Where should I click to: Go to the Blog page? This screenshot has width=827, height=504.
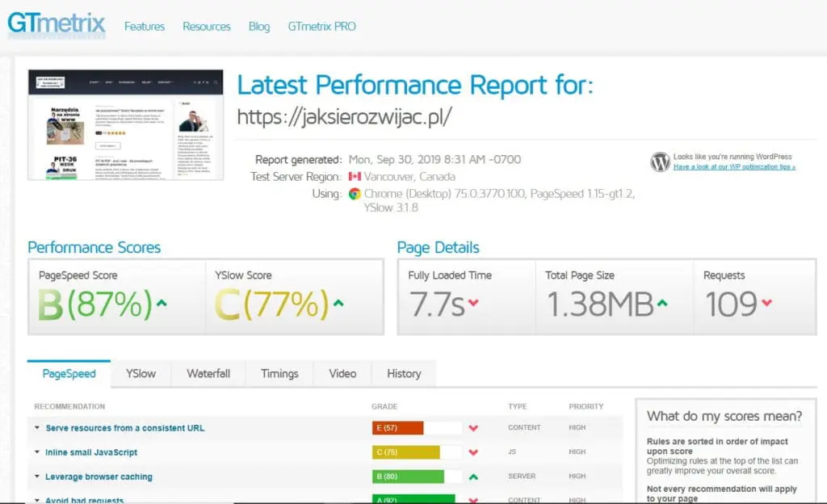259,27
